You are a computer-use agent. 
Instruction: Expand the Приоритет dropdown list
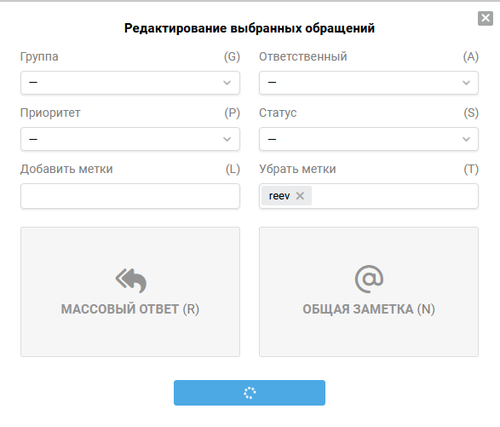130,139
